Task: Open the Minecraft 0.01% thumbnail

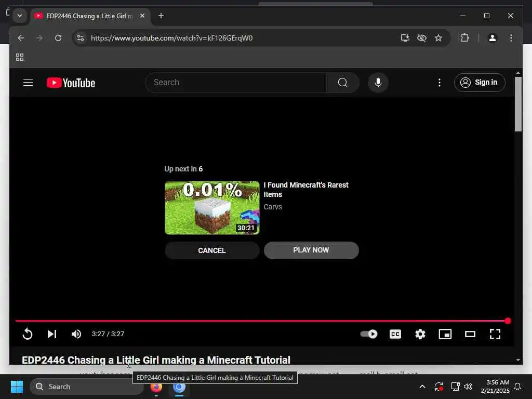Action: pyautogui.click(x=212, y=208)
